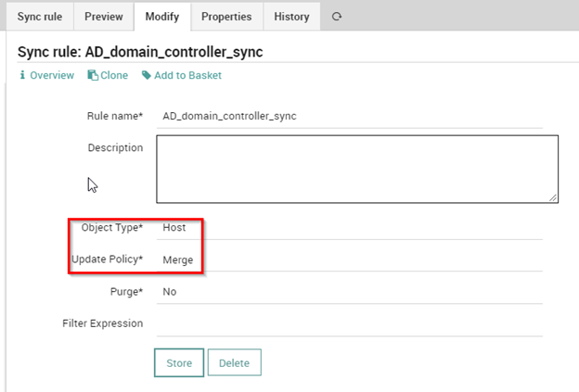Open the Properties tab
This screenshot has width=579, height=392.
click(x=226, y=17)
